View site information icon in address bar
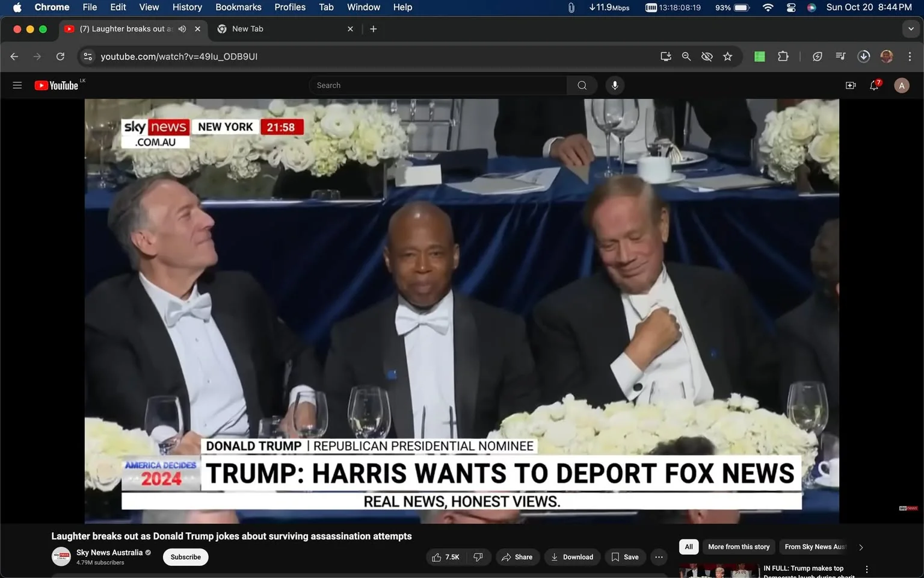 pyautogui.click(x=88, y=57)
